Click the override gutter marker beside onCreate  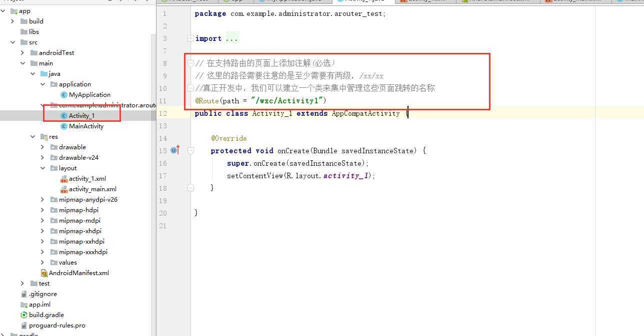[175, 150]
